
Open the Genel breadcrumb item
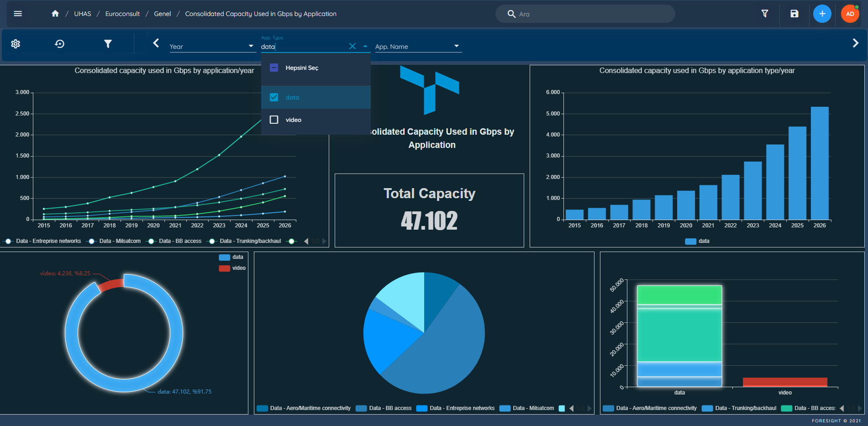(x=163, y=14)
